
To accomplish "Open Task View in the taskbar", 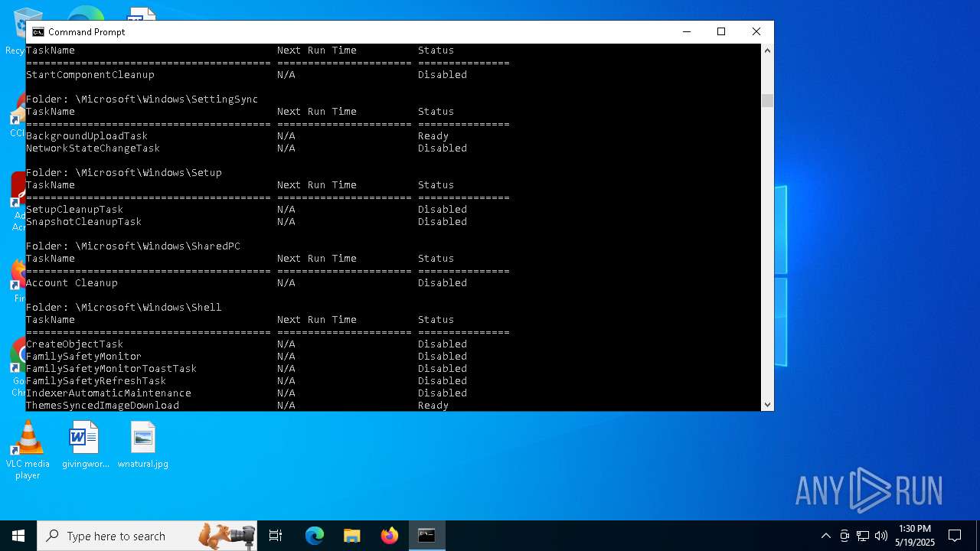I will point(276,536).
